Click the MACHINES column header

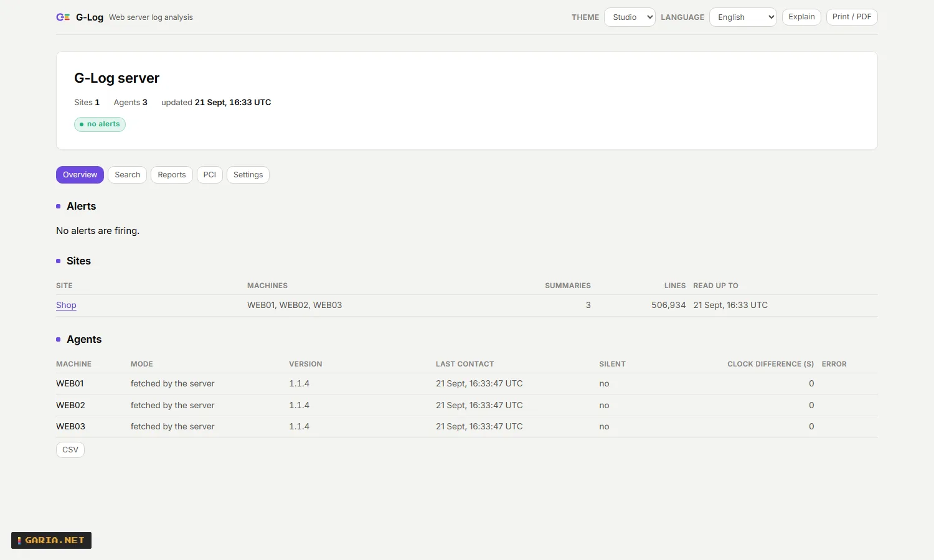tap(267, 286)
